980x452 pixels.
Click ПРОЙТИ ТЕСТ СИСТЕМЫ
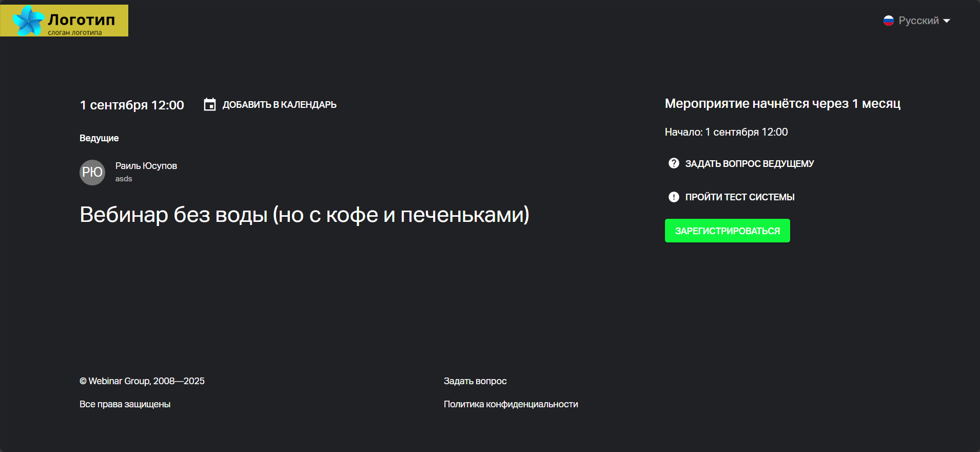pos(740,197)
